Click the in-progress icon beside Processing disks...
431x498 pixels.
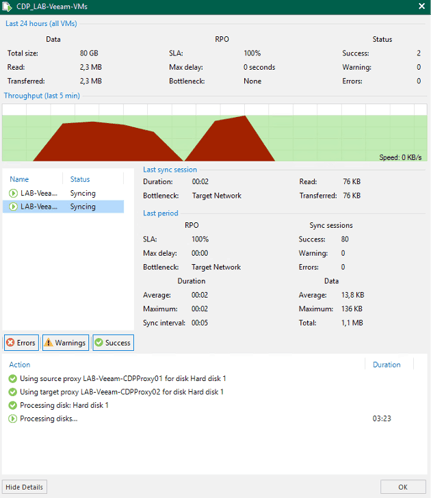[13, 419]
